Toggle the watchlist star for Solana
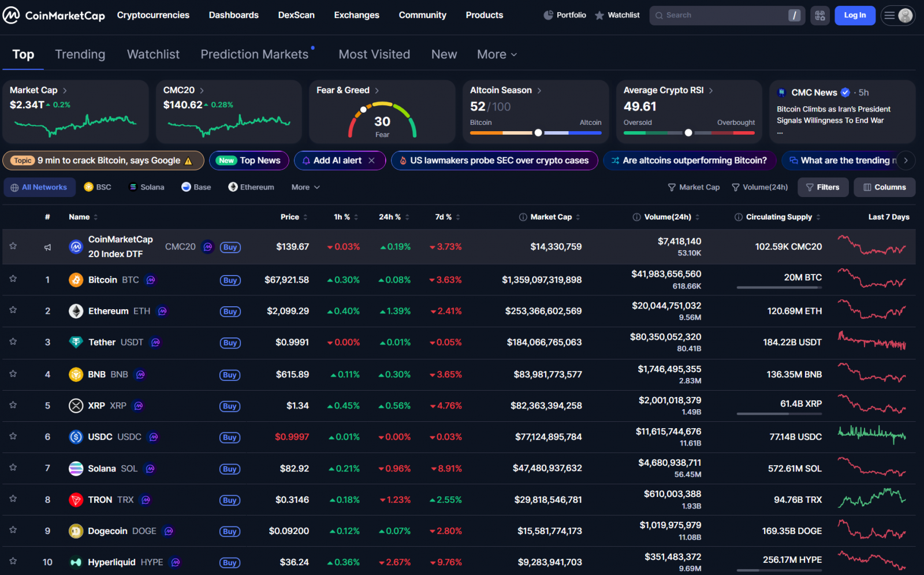 click(x=13, y=468)
